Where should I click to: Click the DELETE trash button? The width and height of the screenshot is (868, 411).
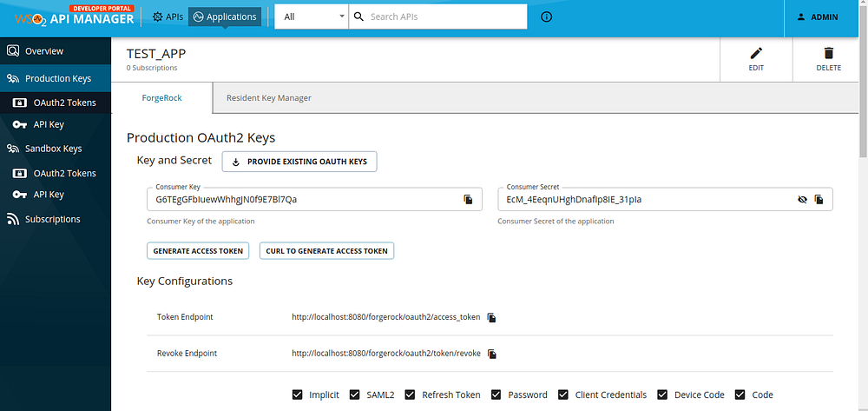click(828, 59)
